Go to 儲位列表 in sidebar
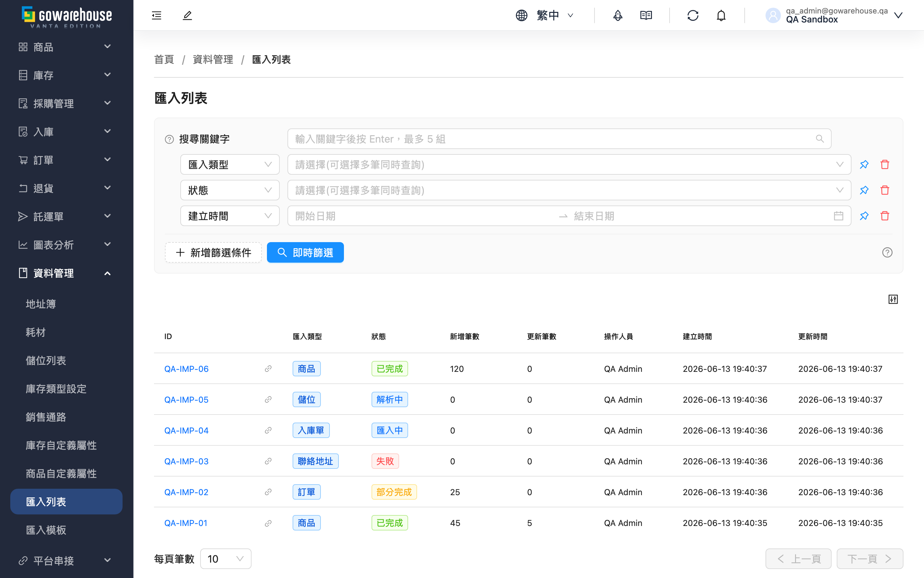The height and width of the screenshot is (578, 924). (x=66, y=361)
